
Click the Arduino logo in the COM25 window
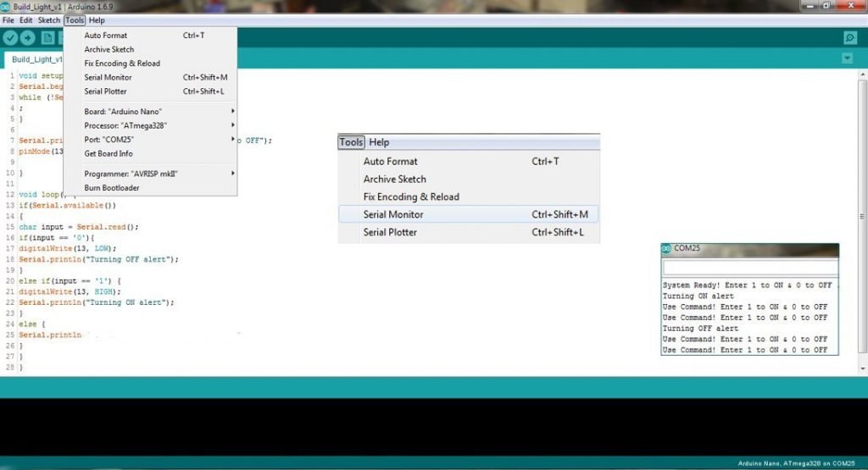coord(667,249)
